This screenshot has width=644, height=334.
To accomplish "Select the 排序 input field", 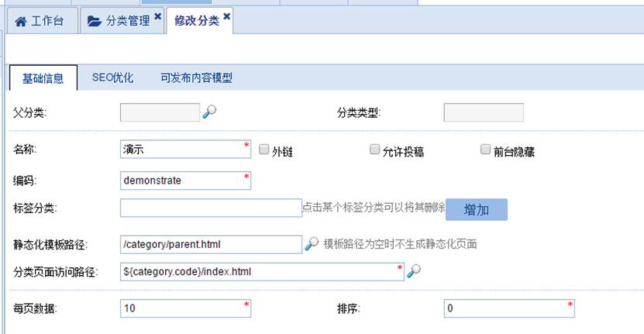I will 508,308.
